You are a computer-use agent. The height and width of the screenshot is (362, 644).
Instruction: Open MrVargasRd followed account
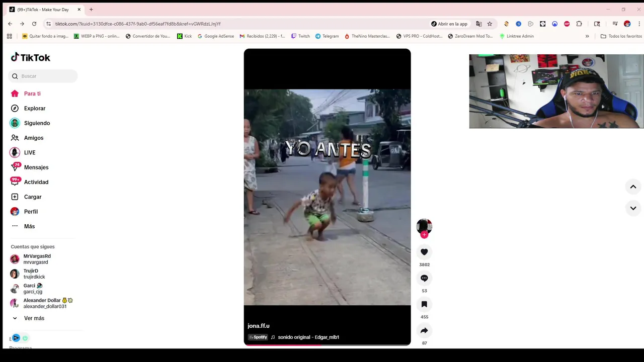pos(36,259)
